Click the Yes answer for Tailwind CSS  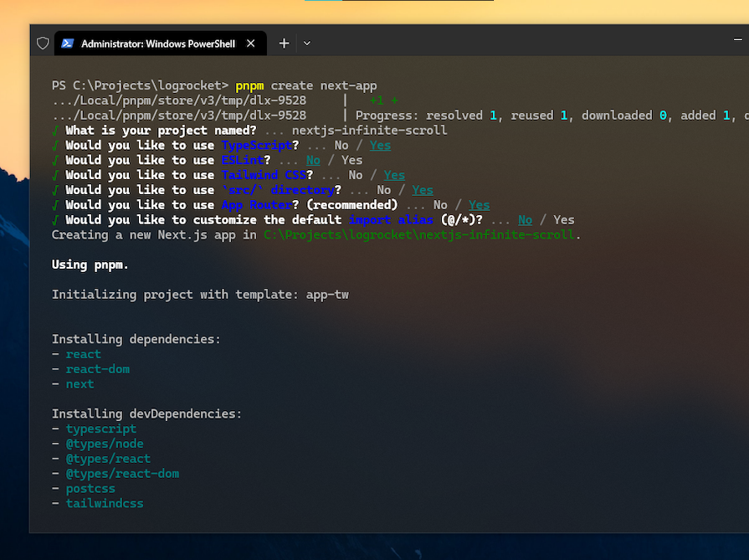(x=393, y=174)
